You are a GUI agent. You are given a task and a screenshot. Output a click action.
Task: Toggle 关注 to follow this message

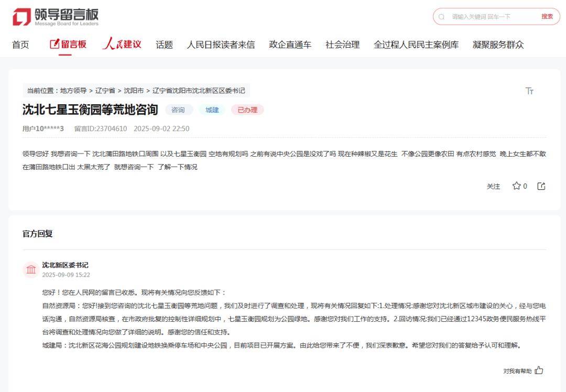coord(493,187)
